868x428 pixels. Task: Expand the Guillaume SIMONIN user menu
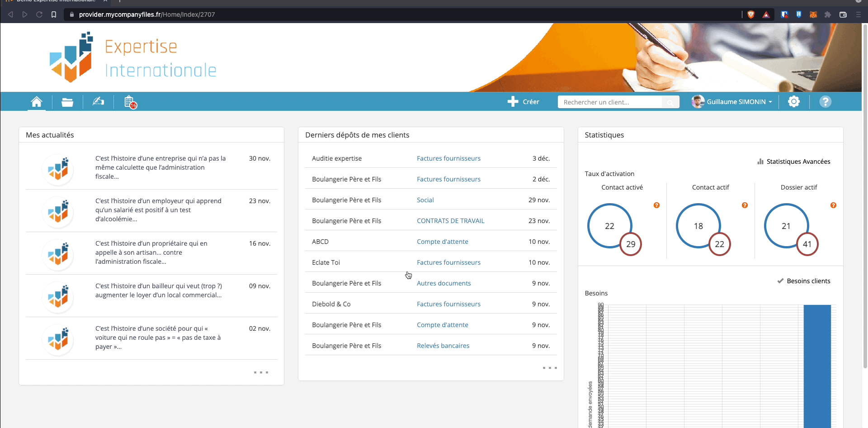(x=732, y=102)
